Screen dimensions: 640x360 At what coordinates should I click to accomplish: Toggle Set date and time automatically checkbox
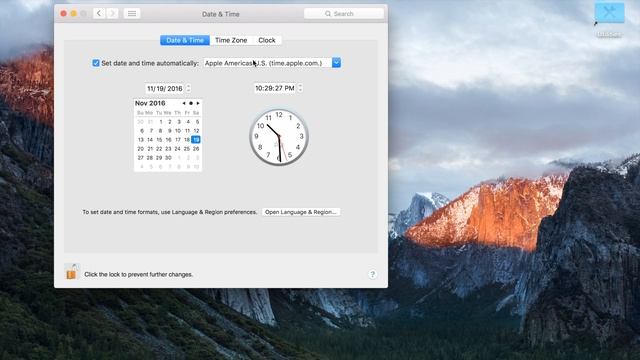click(96, 63)
